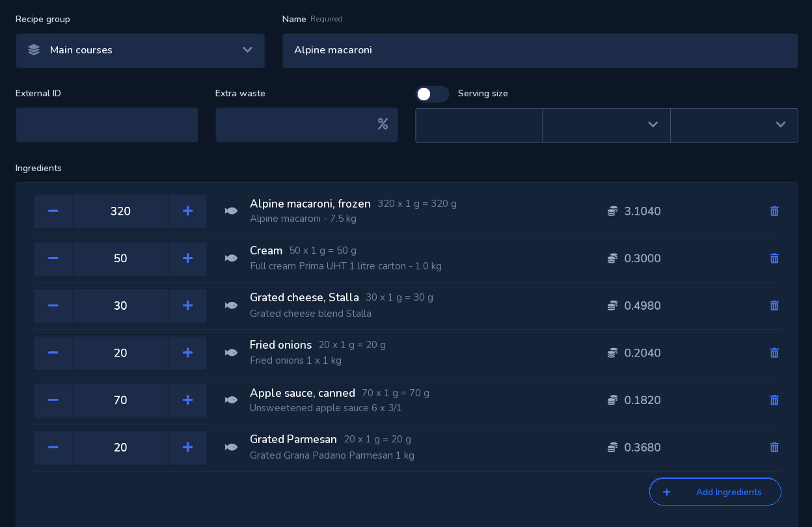Edit the 70 quantity value

pos(120,400)
